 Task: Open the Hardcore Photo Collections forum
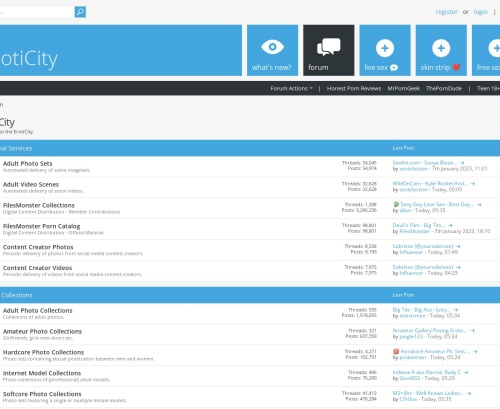point(43,352)
